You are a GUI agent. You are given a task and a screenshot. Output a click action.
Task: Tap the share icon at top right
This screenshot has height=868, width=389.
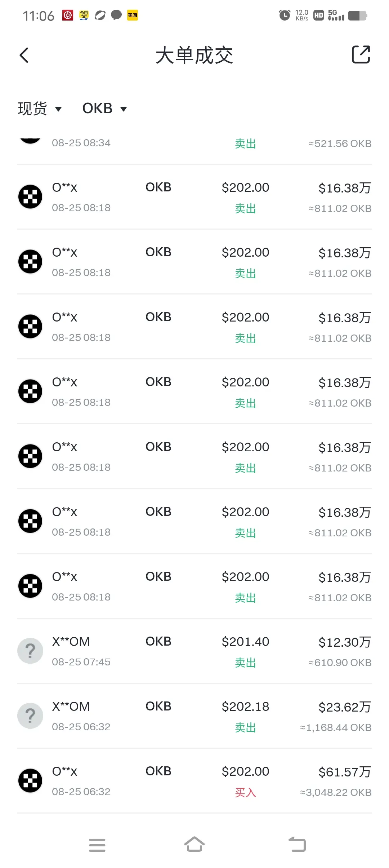[361, 54]
